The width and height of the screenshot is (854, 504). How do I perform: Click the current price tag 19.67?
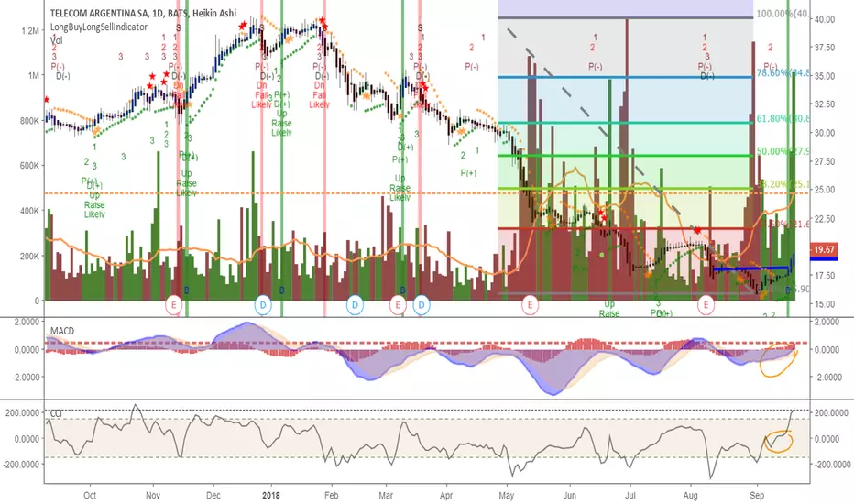coord(824,249)
